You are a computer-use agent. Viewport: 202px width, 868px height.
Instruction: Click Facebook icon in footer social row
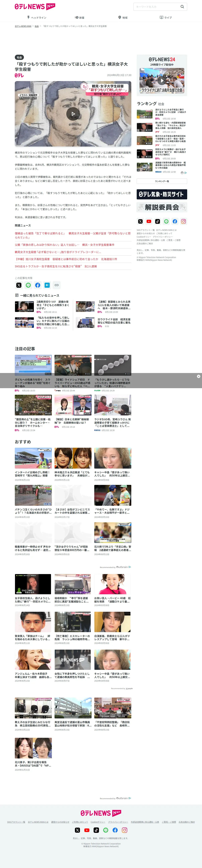click(x=115, y=830)
